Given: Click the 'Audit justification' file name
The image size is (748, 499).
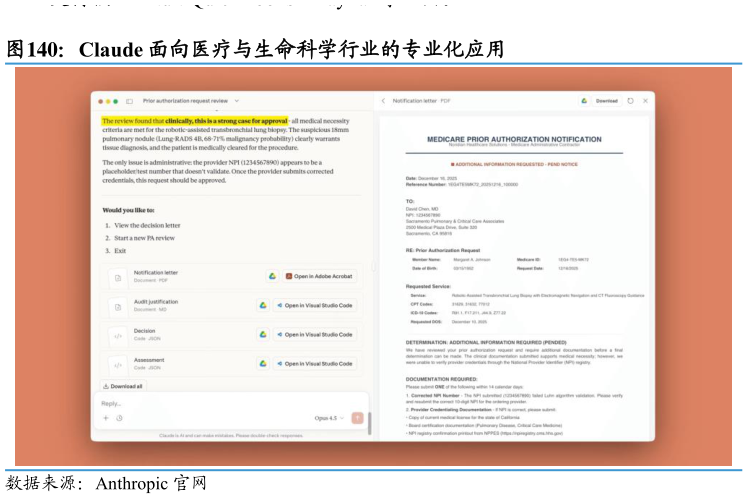Looking at the screenshot, I should pyautogui.click(x=156, y=301).
